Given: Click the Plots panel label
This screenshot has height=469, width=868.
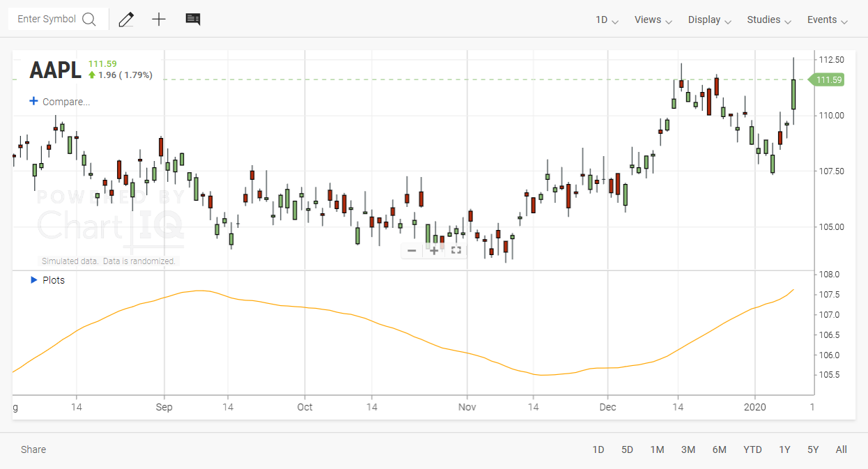Looking at the screenshot, I should pos(54,280).
